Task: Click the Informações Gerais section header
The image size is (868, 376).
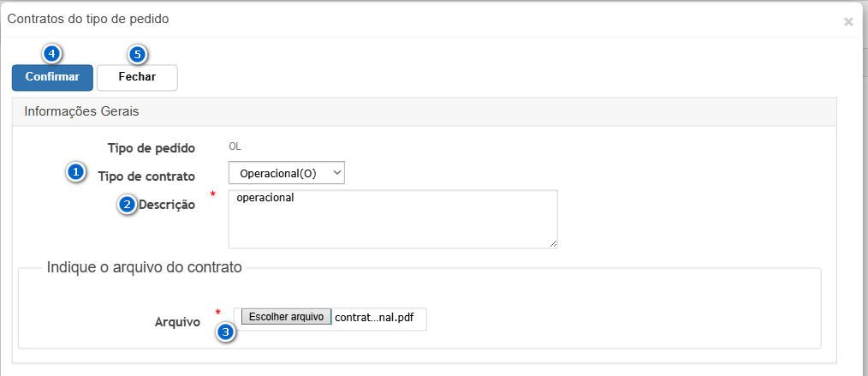Action: tap(81, 111)
